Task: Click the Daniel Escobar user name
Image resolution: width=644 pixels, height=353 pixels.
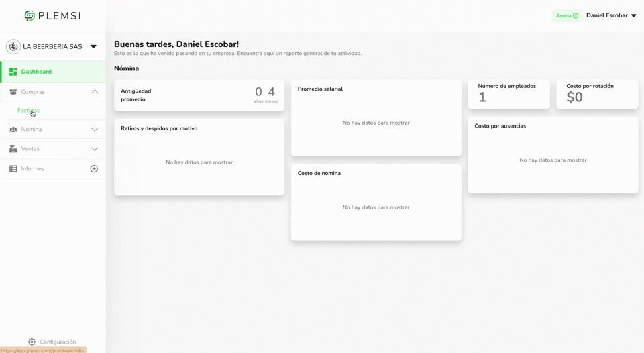Action: click(x=606, y=15)
